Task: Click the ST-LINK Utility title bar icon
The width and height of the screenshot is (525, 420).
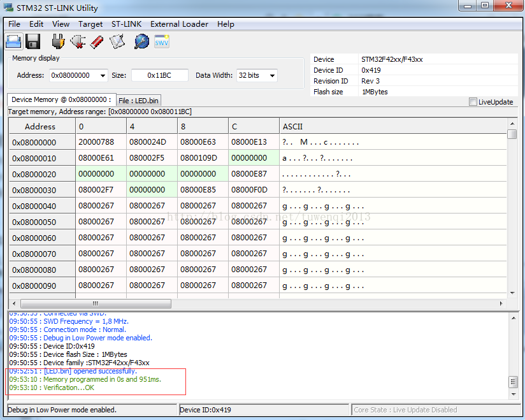Action: tap(9, 8)
